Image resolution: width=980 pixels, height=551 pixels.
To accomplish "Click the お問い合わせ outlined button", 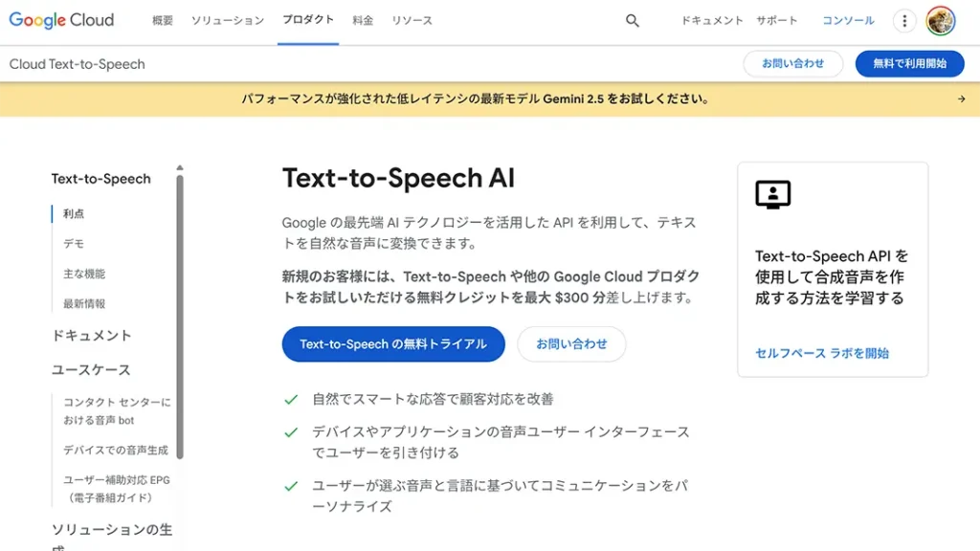I will pos(571,344).
